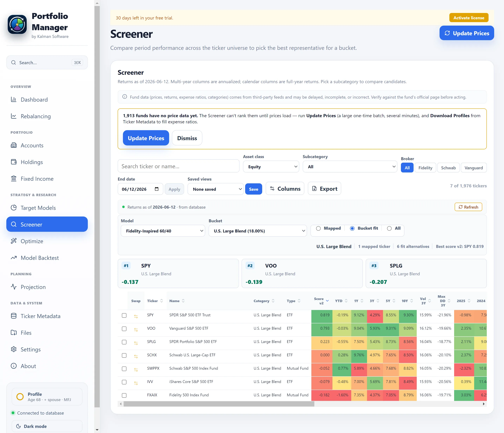Click the Activate license button
The width and height of the screenshot is (504, 433).
pyautogui.click(x=469, y=18)
